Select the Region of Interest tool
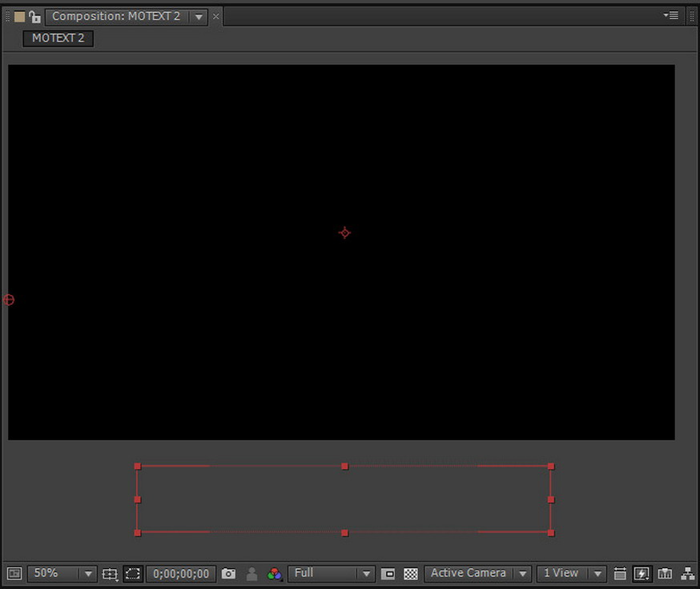 132,574
